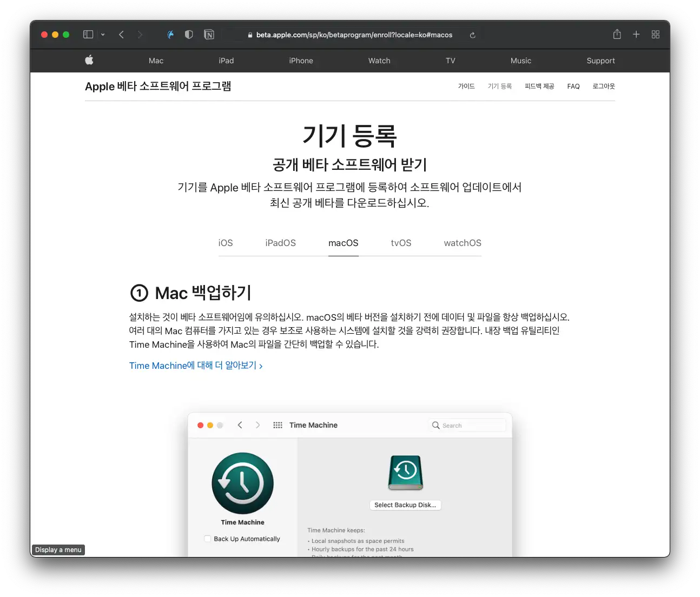This screenshot has width=700, height=597.
Task: Open Music in Apple navigation bar
Action: tap(521, 61)
